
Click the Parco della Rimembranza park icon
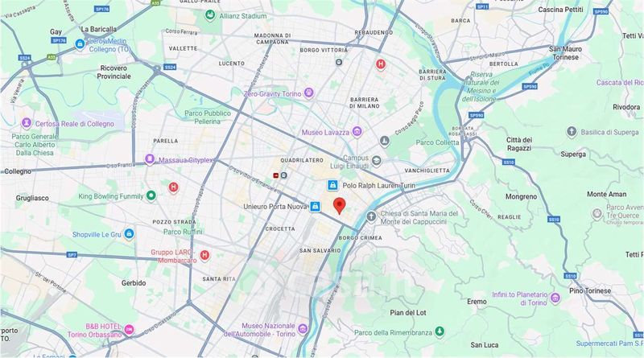tap(440, 331)
